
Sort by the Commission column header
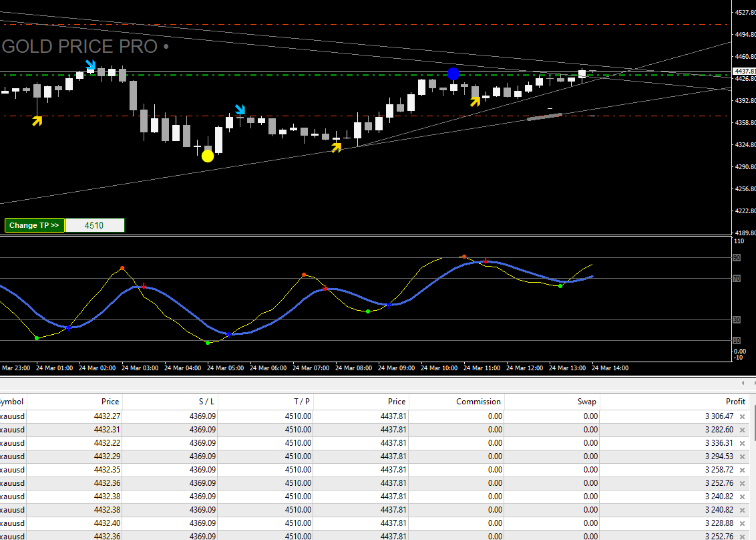(478, 402)
